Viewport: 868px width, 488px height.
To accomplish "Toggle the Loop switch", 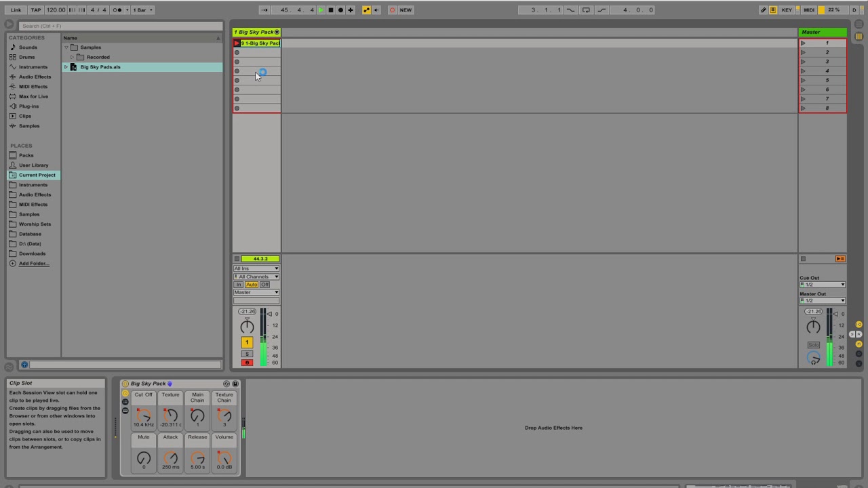I will coord(586,10).
